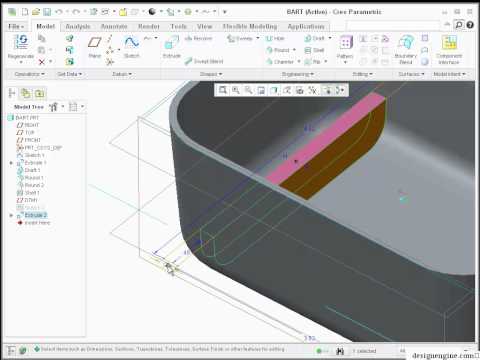This screenshot has height=360, width=480.
Task: Click the command search magnifier icon
Action: 459,25
